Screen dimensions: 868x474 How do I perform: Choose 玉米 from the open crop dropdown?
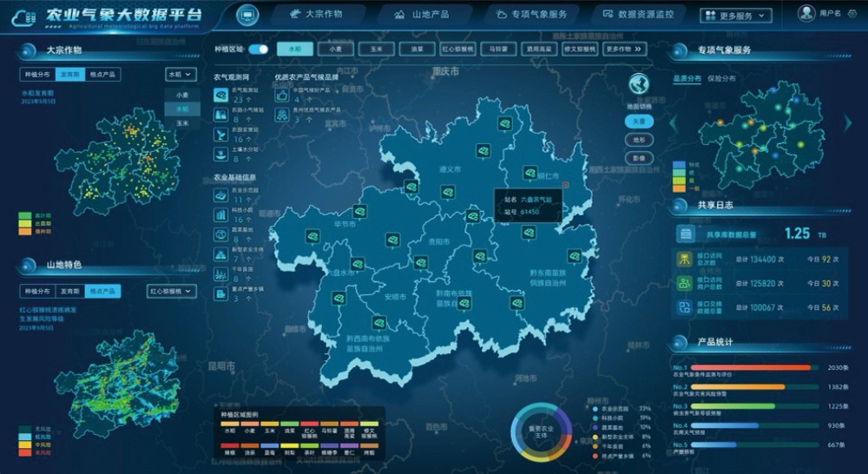coord(182,123)
